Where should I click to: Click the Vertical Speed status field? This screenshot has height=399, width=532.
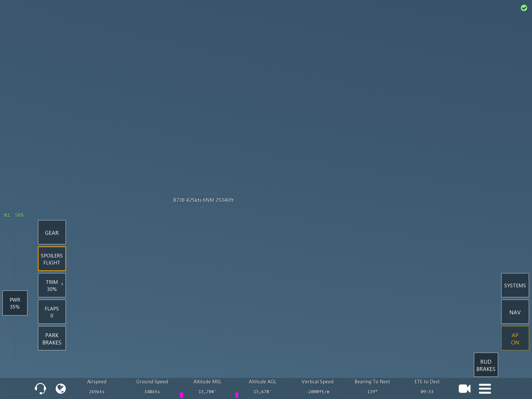pyautogui.click(x=317, y=387)
